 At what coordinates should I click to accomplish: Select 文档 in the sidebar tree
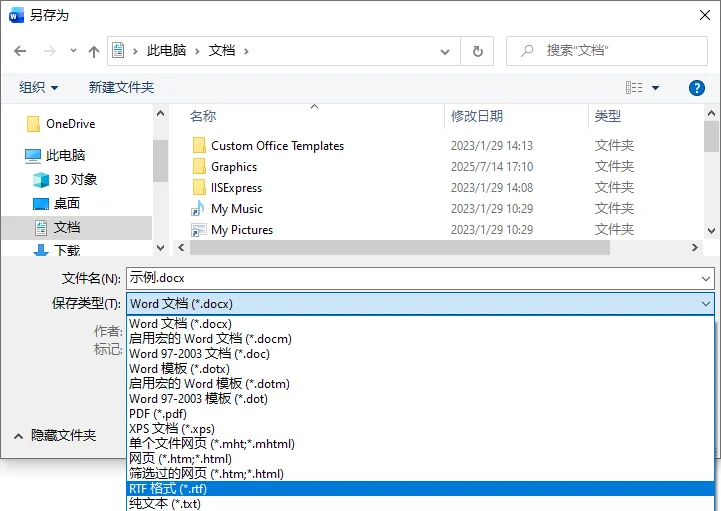point(76,227)
